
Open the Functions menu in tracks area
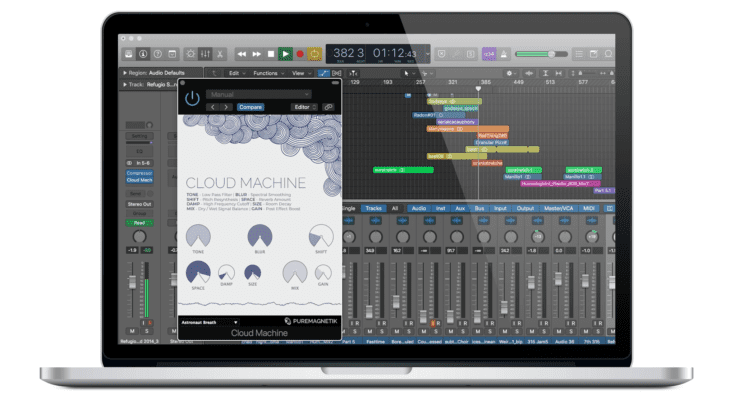[268, 73]
